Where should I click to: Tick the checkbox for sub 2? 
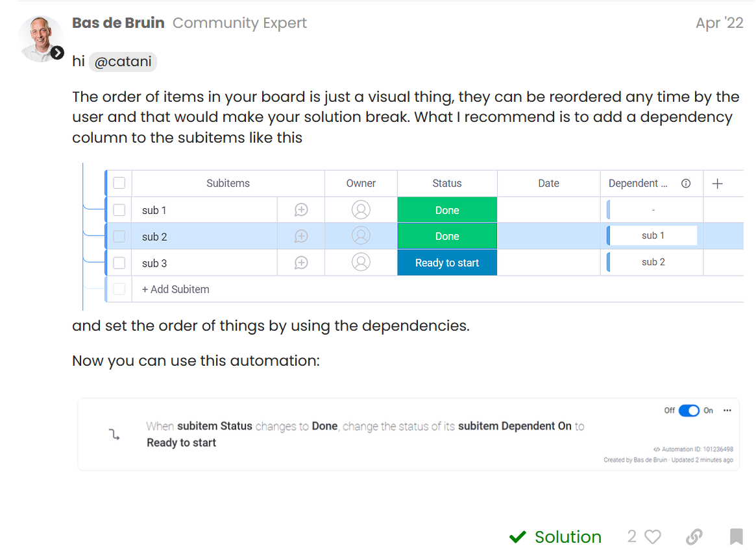[119, 237]
